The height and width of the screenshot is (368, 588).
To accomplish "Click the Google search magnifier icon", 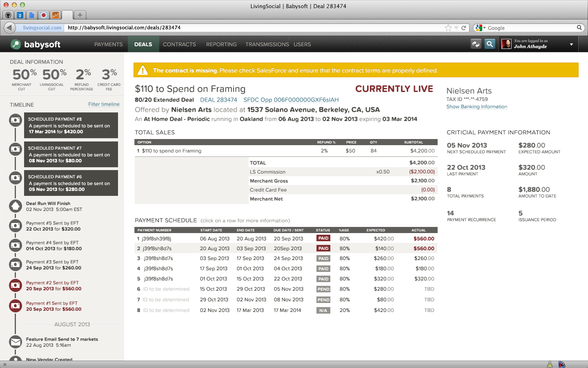I will coord(579,28).
